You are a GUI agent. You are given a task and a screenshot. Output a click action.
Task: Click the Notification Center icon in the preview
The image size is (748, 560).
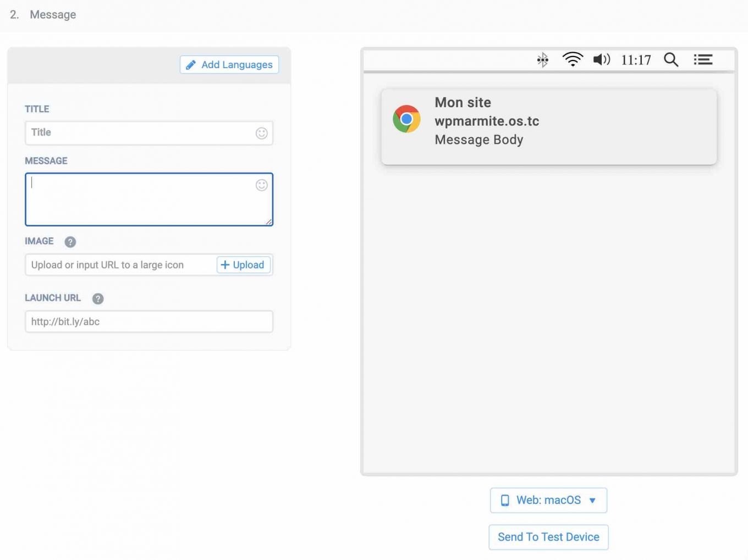pos(703,59)
